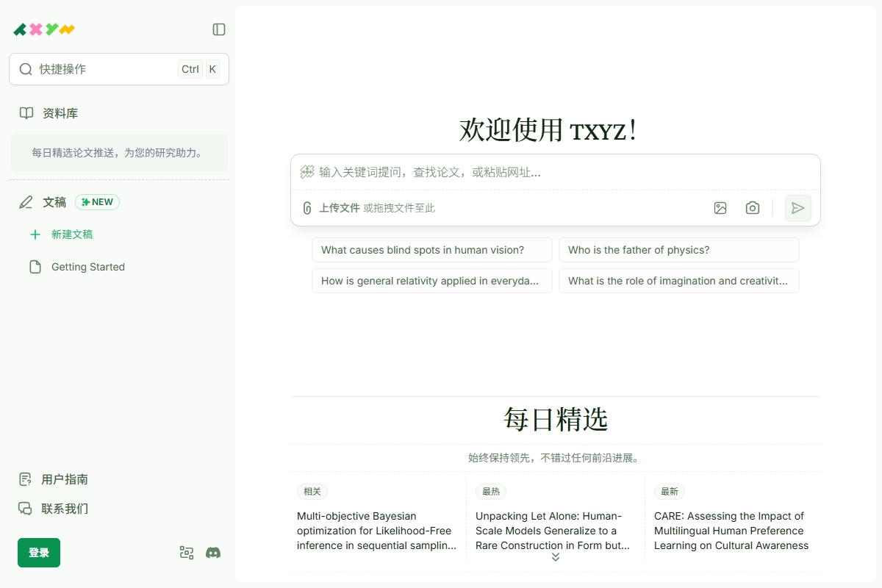This screenshot has height=588, width=882.
Task: Click the document icon beside Getting Started
Action: point(35,267)
